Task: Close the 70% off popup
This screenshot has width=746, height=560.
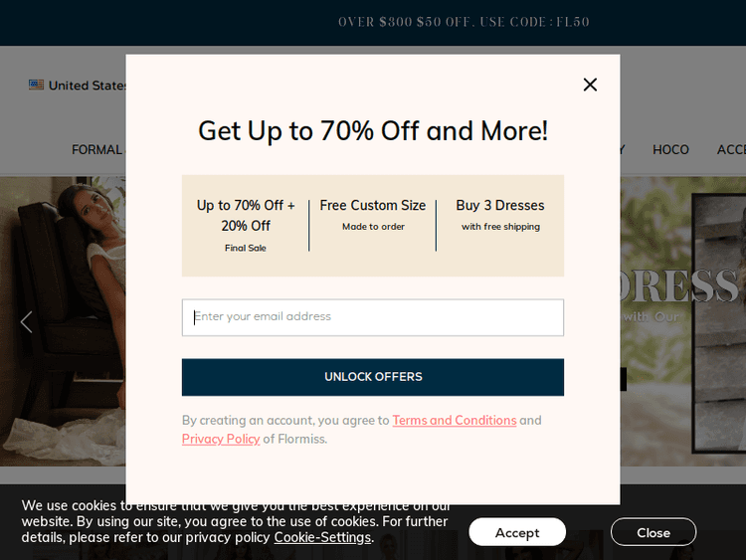Action: click(590, 85)
